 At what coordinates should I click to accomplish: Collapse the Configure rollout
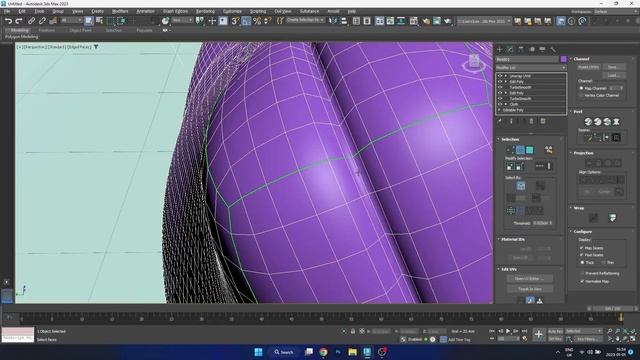point(582,232)
